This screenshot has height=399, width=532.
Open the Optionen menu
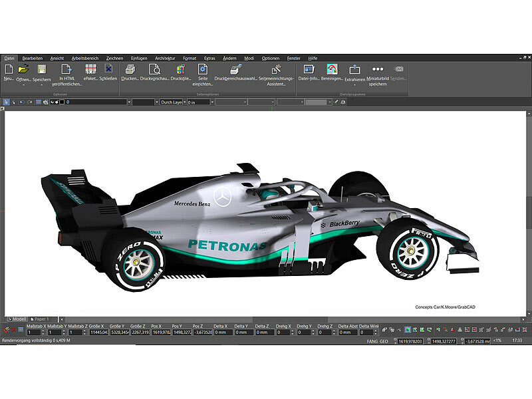(x=271, y=59)
